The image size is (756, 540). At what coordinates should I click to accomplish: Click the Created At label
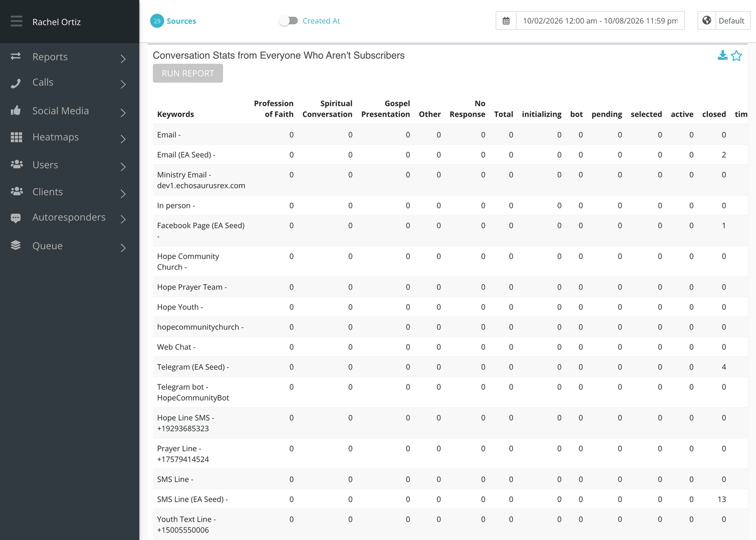click(x=321, y=21)
